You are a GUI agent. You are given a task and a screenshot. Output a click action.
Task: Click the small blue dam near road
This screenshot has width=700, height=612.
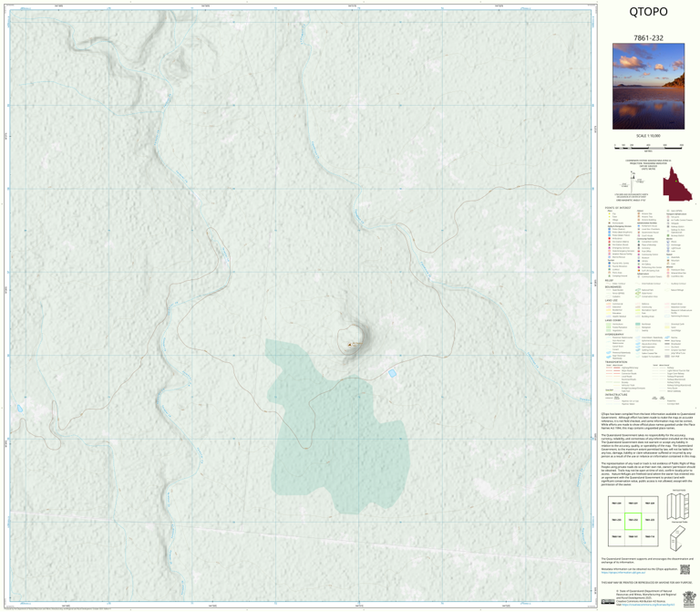(392, 373)
